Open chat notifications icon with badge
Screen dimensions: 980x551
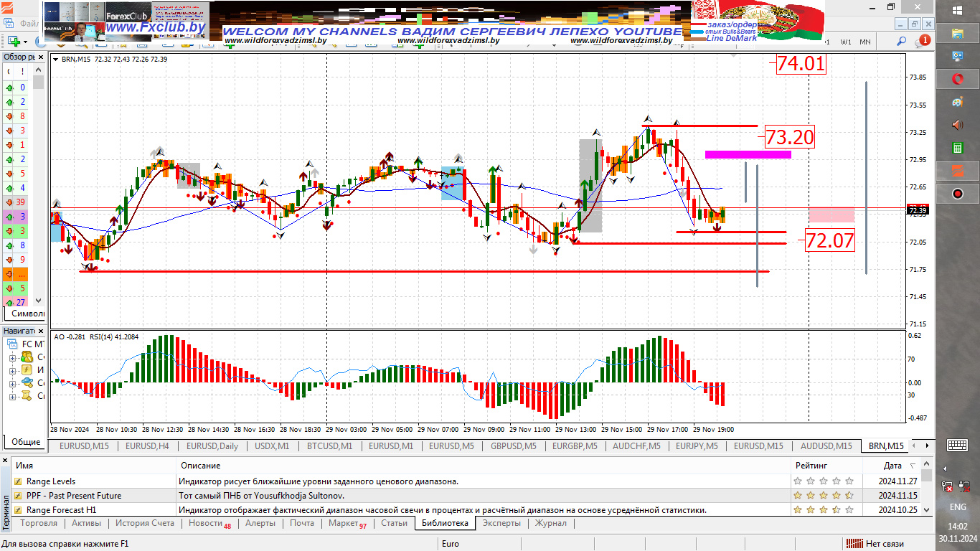pos(923,42)
